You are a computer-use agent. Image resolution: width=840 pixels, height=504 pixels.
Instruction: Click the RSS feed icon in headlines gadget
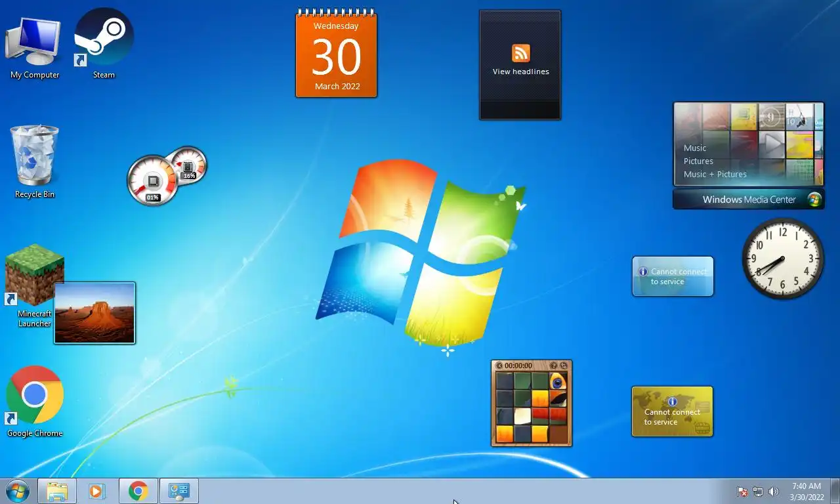521,53
